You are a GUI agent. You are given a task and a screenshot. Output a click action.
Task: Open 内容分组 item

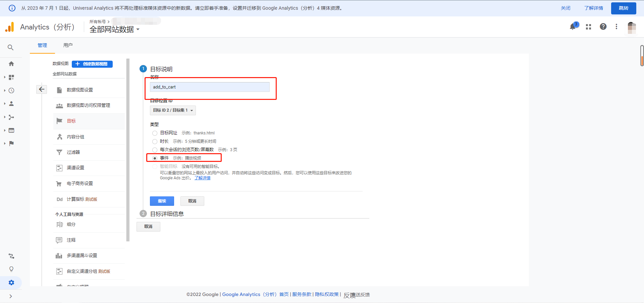point(75,137)
